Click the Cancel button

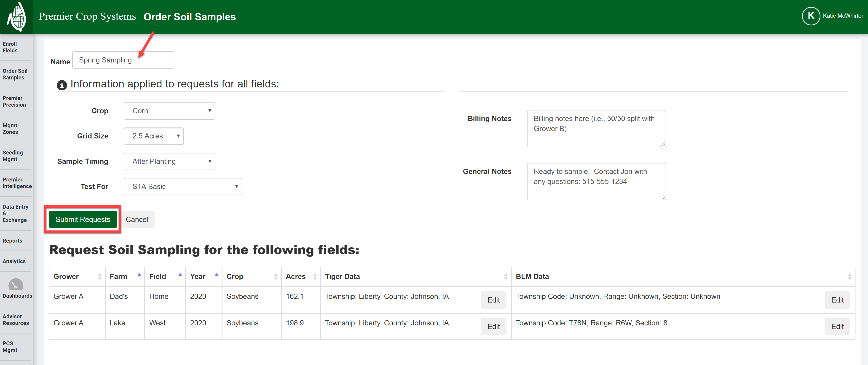coord(137,219)
